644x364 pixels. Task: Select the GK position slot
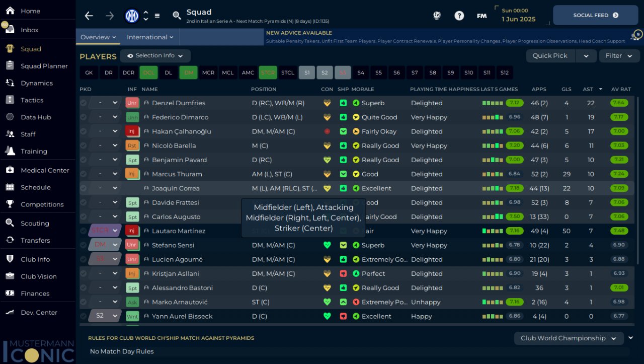[89, 73]
